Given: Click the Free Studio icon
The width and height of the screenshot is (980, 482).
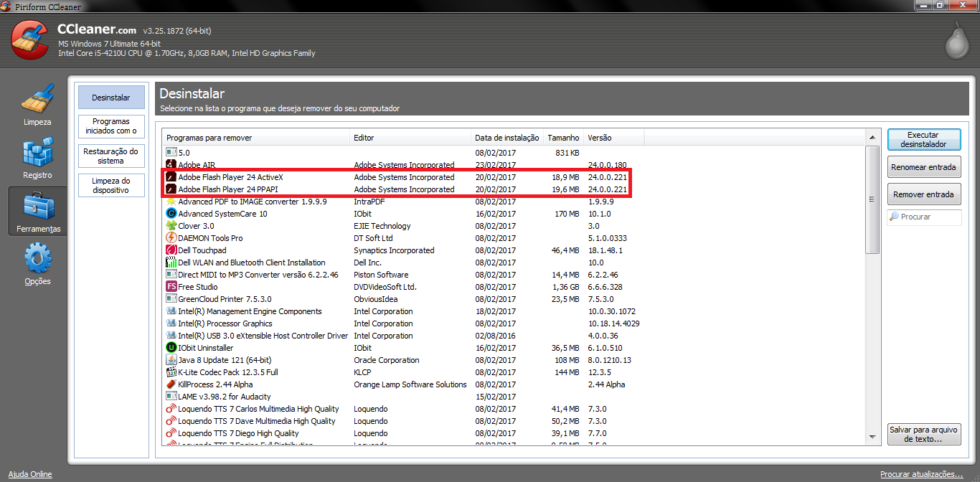Looking at the screenshot, I should (x=171, y=287).
